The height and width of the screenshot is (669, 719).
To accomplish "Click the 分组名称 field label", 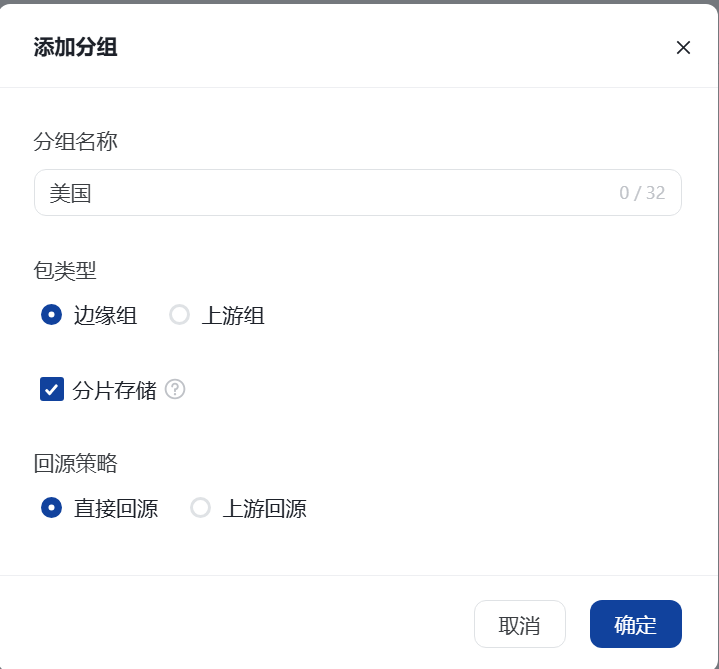I will [x=76, y=141].
